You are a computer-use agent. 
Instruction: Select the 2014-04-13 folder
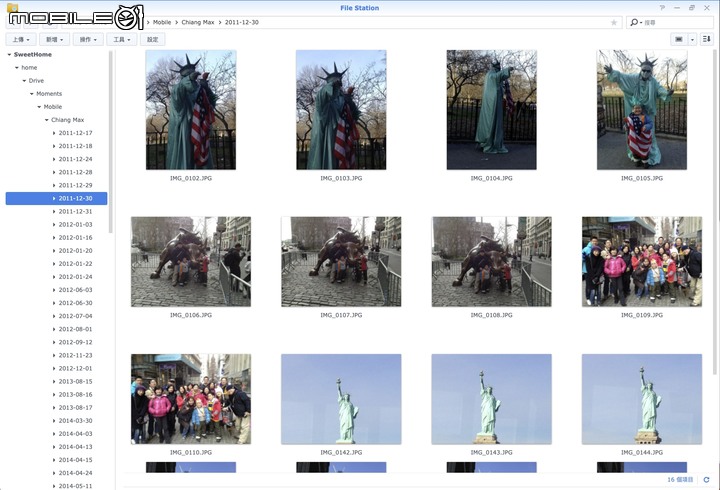point(75,447)
